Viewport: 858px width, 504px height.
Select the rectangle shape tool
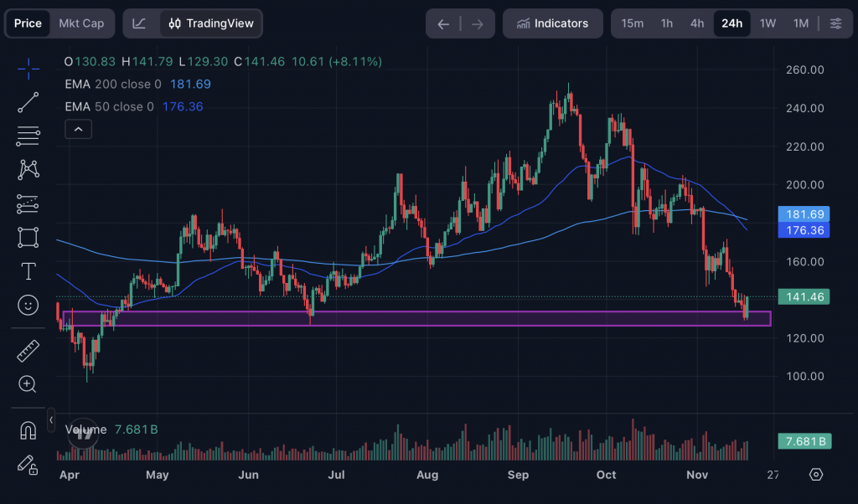28,237
